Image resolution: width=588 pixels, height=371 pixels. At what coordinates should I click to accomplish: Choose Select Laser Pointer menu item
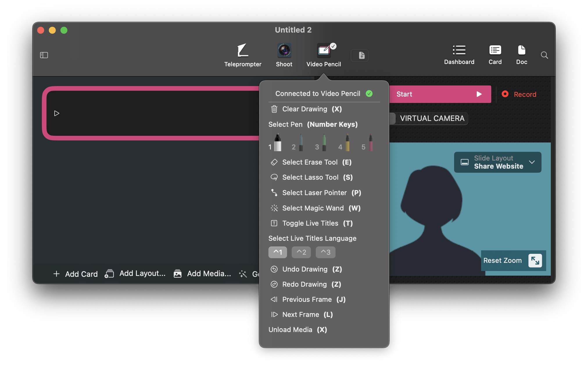[x=314, y=193]
